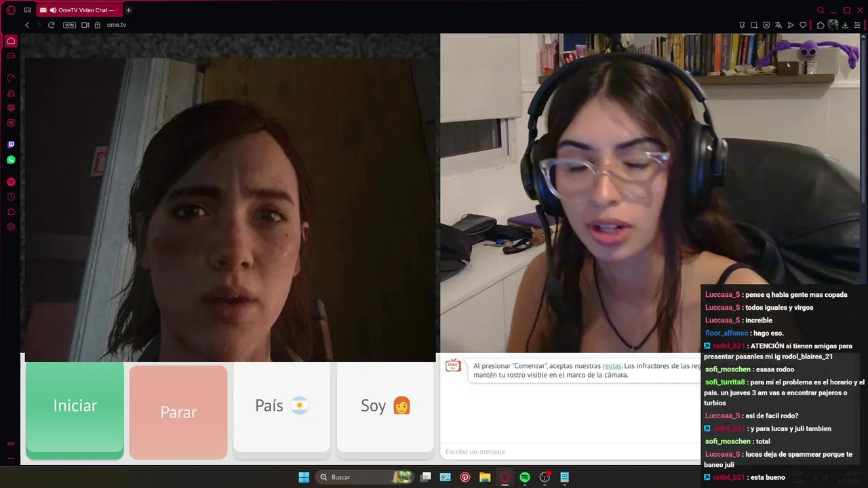Reload the ome.tv page
Image resolution: width=868 pixels, height=488 pixels.
click(51, 25)
